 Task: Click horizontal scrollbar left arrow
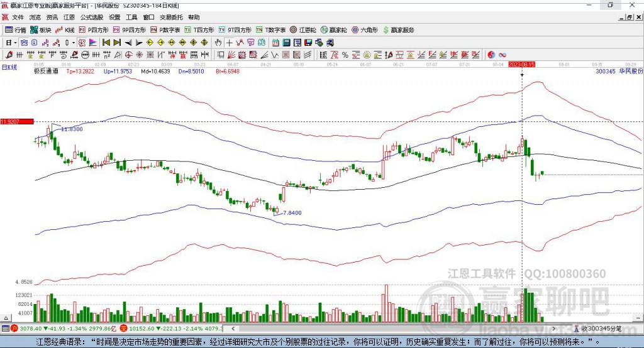coord(233,329)
